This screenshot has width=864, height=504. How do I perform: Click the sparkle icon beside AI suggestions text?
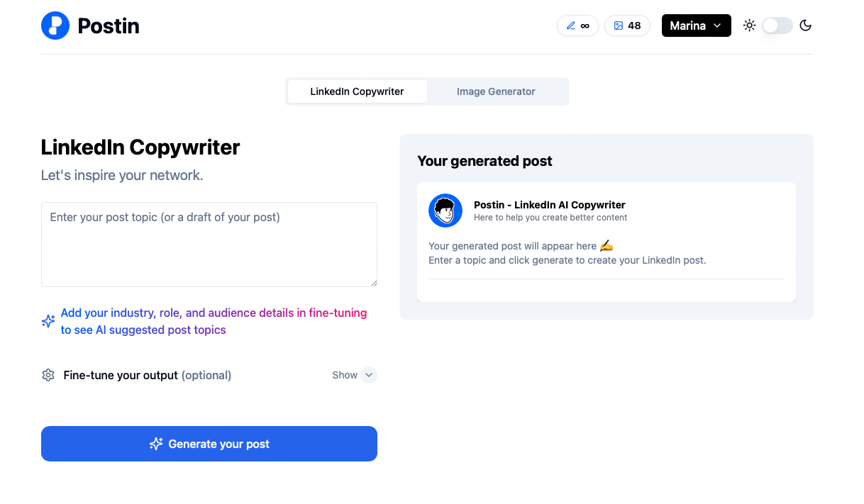48,321
